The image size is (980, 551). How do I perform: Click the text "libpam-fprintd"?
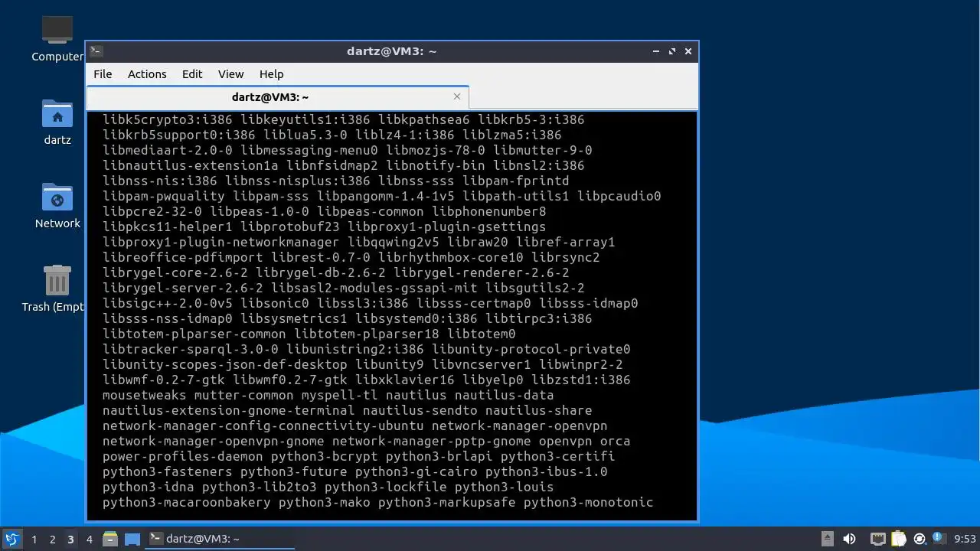pyautogui.click(x=516, y=181)
